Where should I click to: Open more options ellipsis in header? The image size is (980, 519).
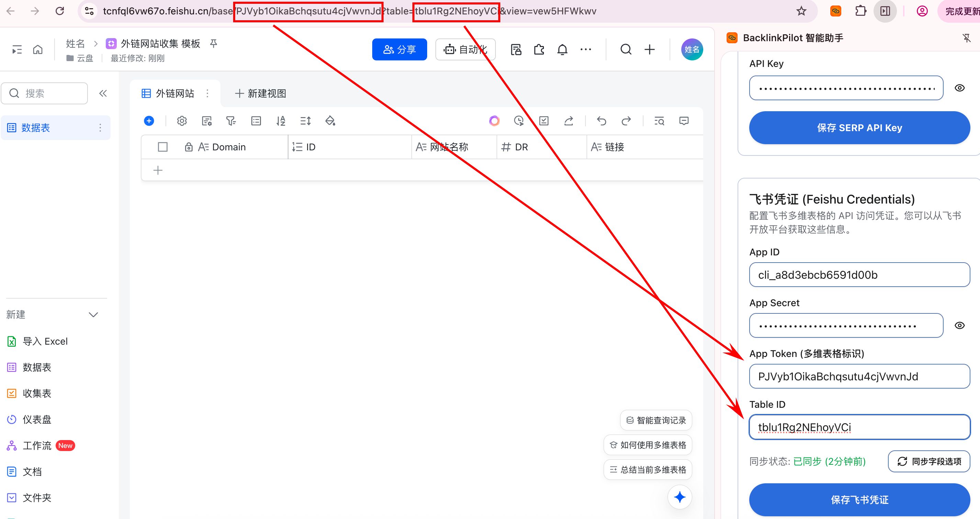pos(586,49)
